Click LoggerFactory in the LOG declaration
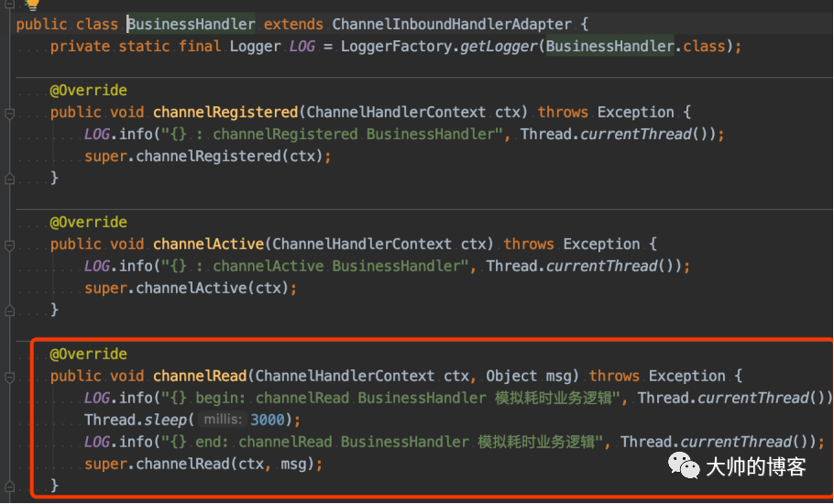Screen dimensions: 834x504 click(396, 46)
